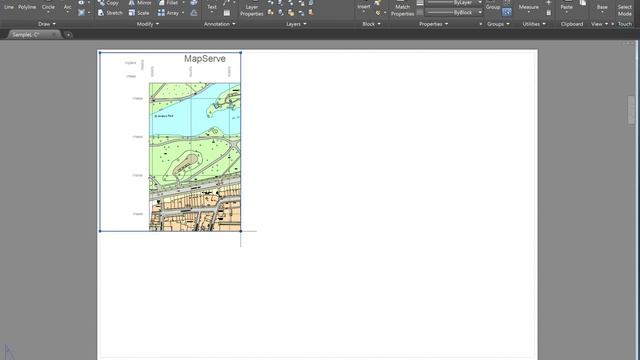640x360 pixels.
Task: Click the 3D polygon icon right of Array
Action: click(194, 13)
